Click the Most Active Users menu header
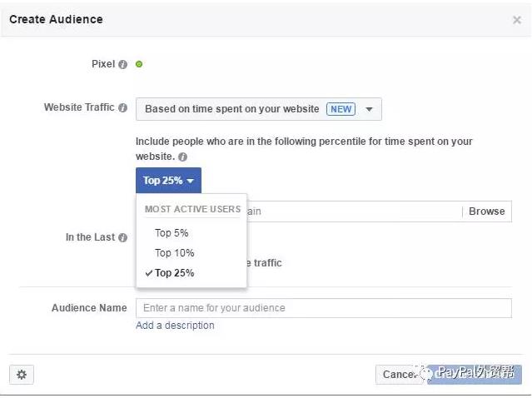 (x=192, y=209)
